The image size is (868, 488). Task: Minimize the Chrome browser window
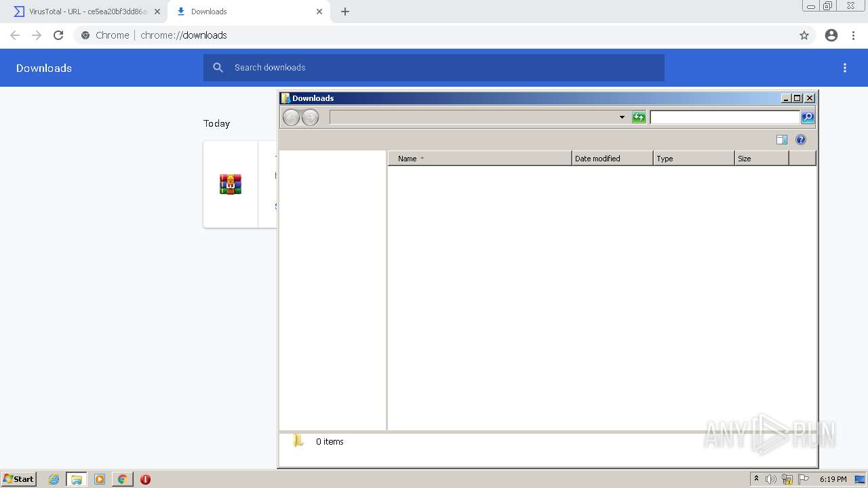pos(810,5)
